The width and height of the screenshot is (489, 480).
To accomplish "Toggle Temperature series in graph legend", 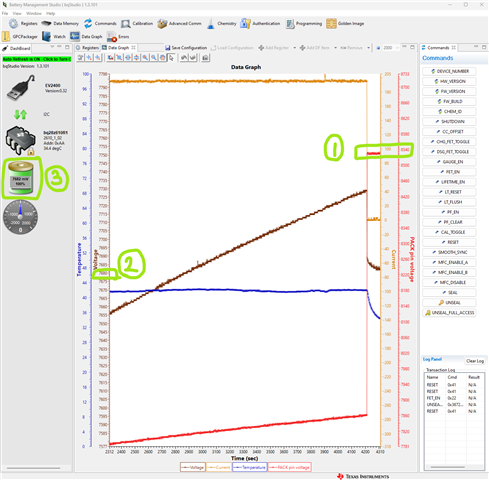I will click(x=250, y=467).
